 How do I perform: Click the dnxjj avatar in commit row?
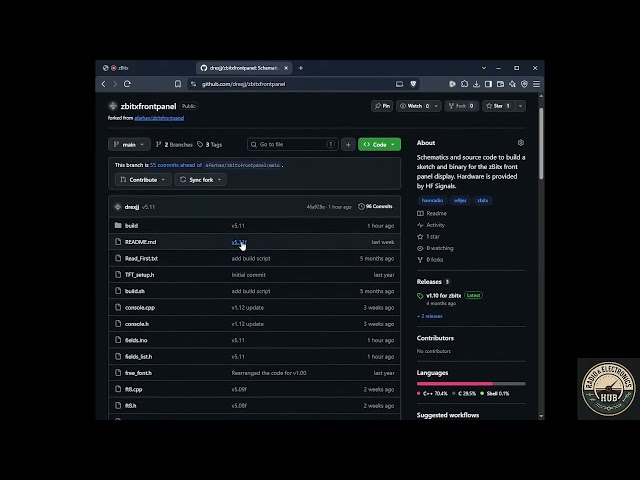(118, 207)
